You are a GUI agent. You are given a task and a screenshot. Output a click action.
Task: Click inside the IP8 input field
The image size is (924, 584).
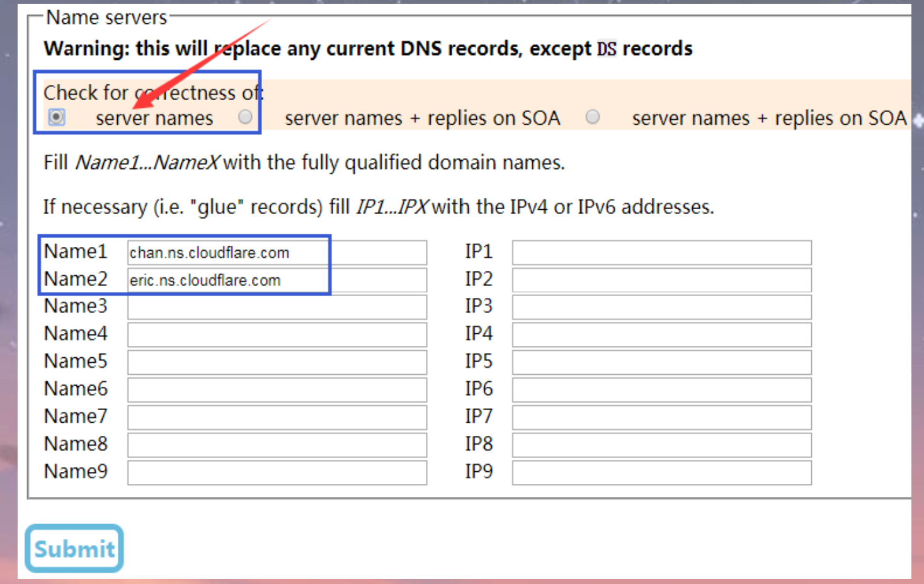661,445
